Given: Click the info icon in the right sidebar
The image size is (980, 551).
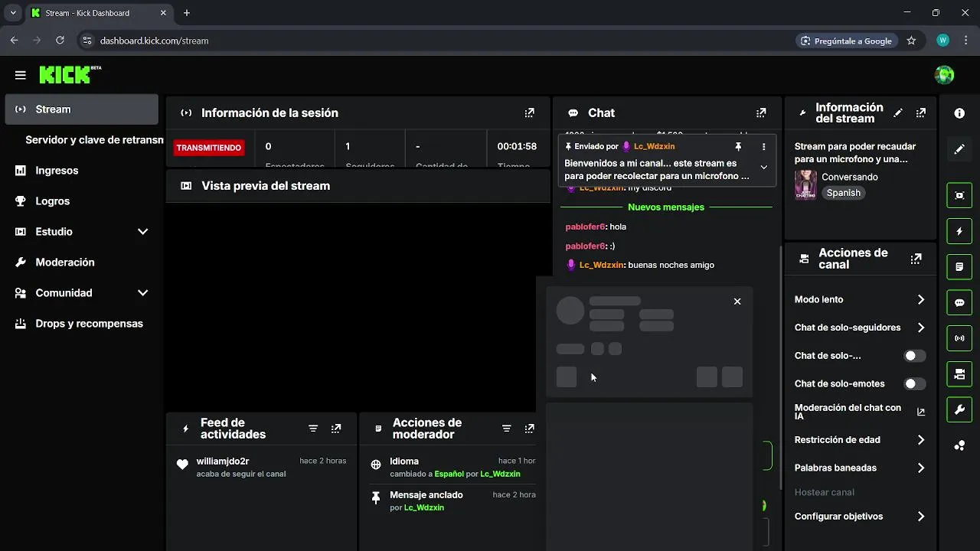Looking at the screenshot, I should click(959, 113).
